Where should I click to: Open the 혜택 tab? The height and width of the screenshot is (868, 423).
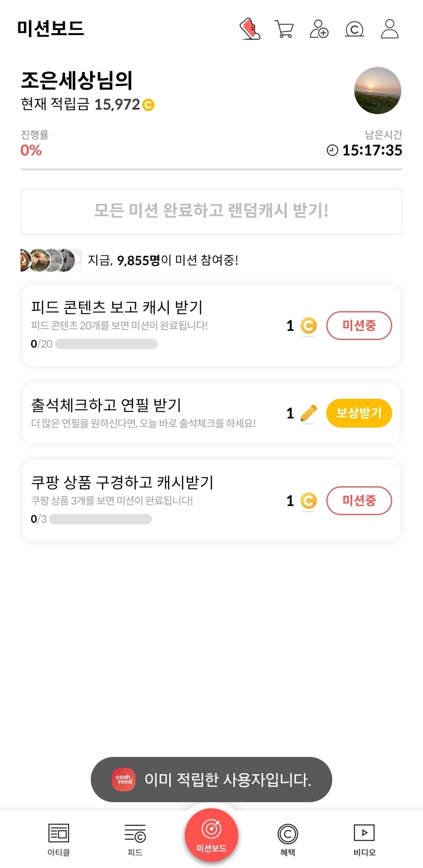click(287, 838)
